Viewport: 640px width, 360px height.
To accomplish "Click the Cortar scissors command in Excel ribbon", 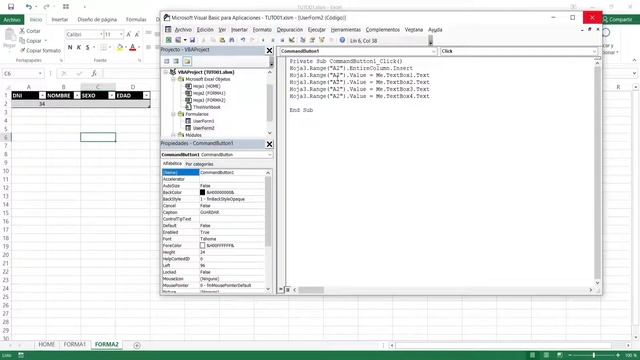I will [x=30, y=31].
